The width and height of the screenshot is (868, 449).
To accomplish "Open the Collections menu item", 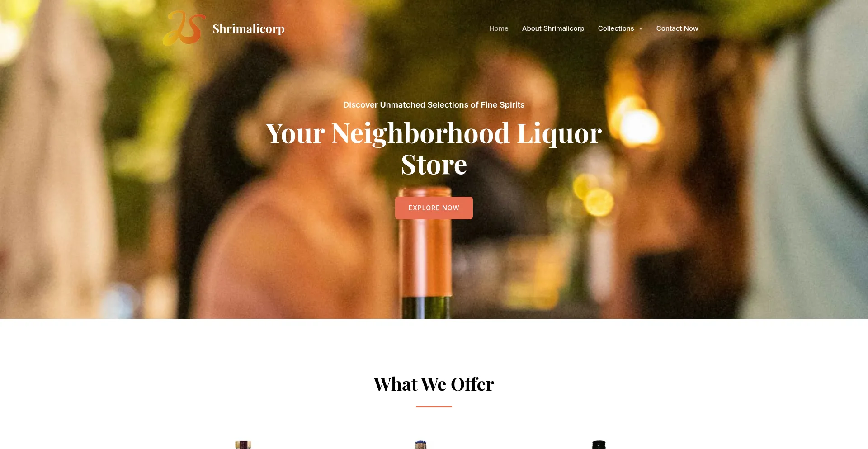I will click(616, 28).
